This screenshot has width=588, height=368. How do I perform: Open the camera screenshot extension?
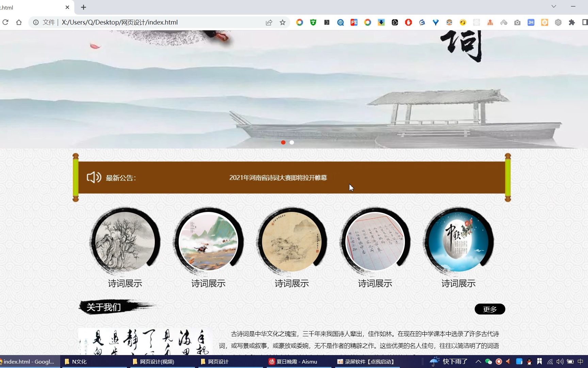pyautogui.click(x=517, y=22)
